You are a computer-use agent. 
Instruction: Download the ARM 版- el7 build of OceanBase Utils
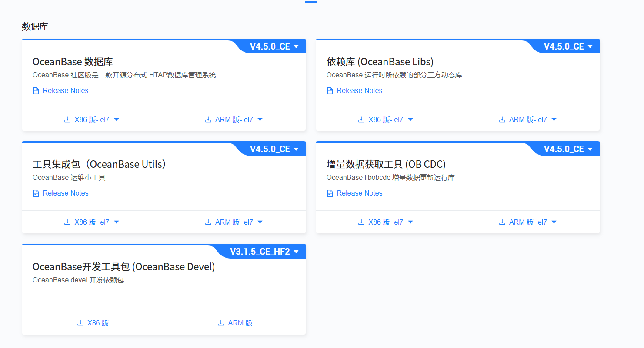coord(234,222)
